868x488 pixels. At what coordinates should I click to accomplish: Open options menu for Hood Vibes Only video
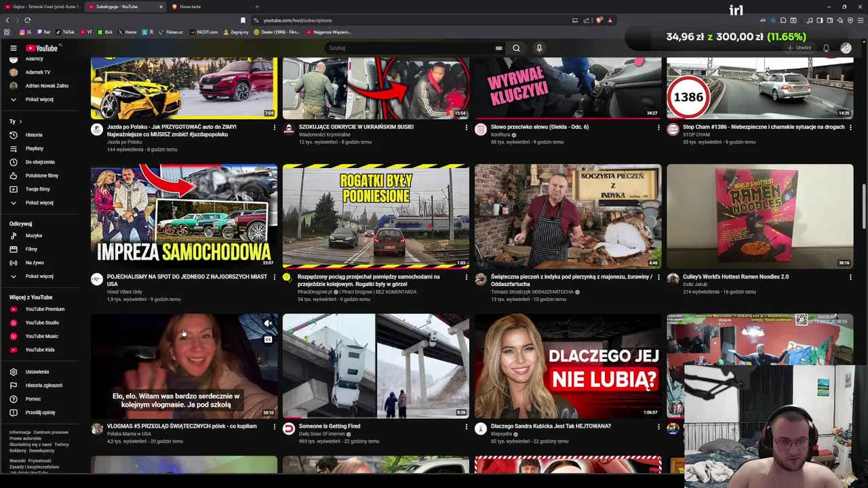(275, 277)
